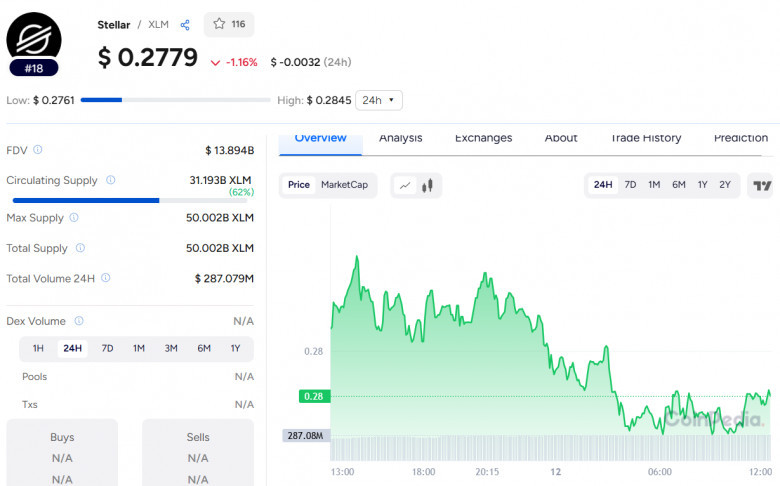This screenshot has width=780, height=486.
Task: Open the Total Volume 24H info icon
Action: point(105,278)
